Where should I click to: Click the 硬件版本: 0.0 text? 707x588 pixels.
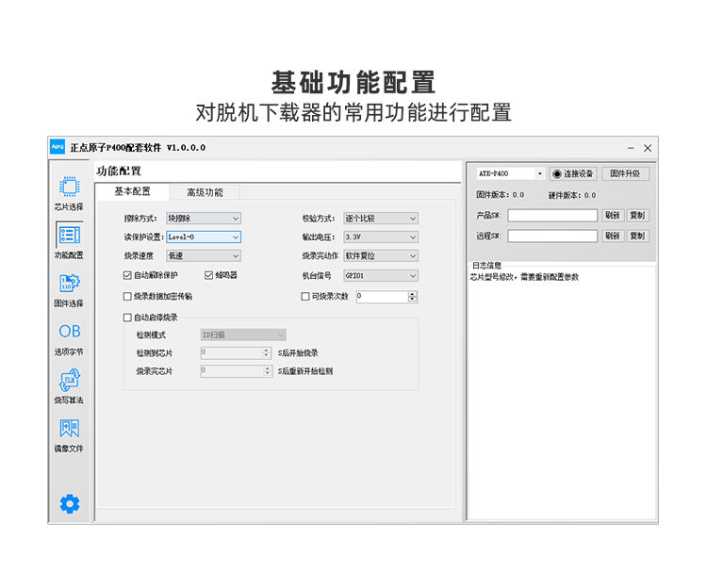(572, 195)
